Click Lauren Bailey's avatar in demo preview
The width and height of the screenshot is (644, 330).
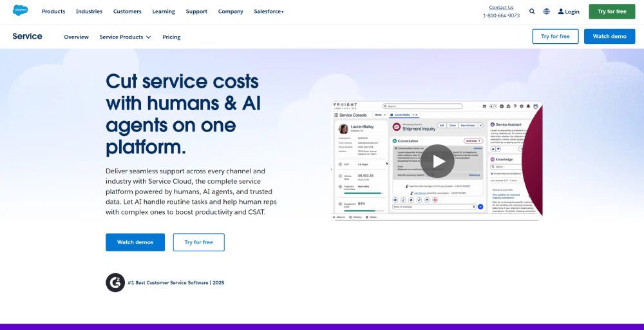(x=343, y=129)
